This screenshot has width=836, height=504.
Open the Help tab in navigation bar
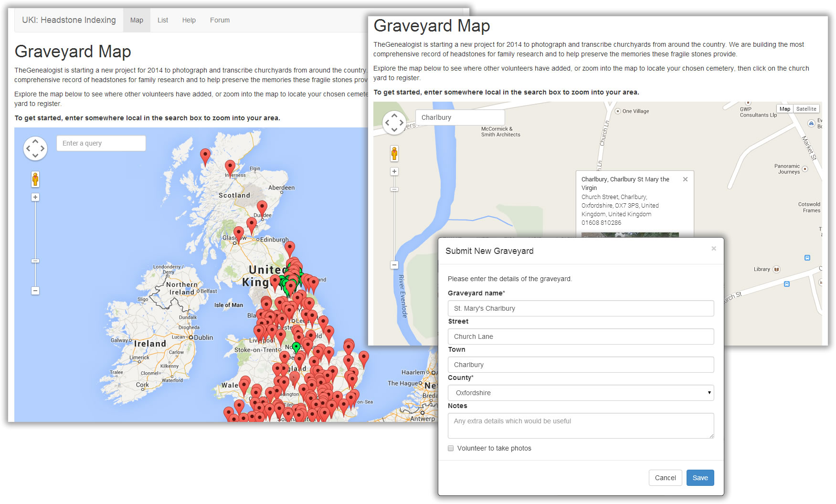click(x=189, y=20)
